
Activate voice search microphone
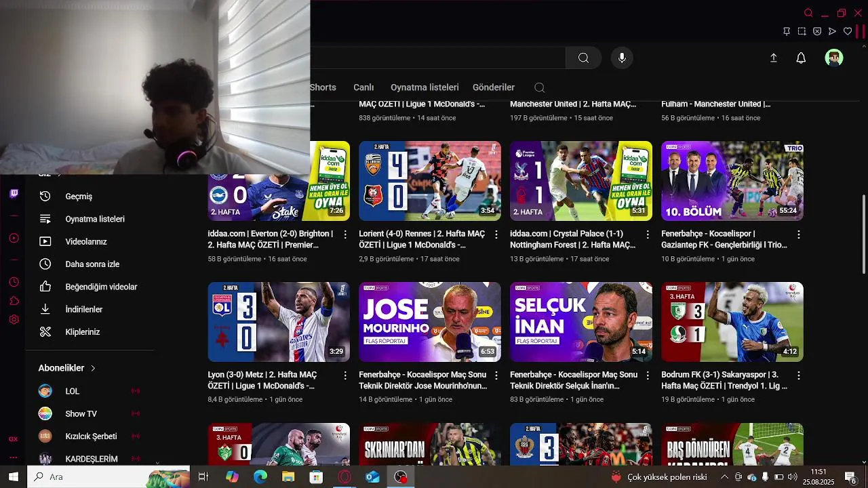click(622, 58)
